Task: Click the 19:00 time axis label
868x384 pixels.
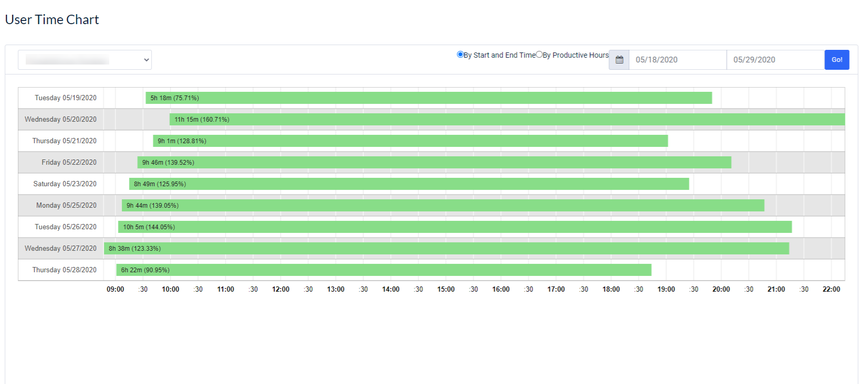Action: pos(666,290)
